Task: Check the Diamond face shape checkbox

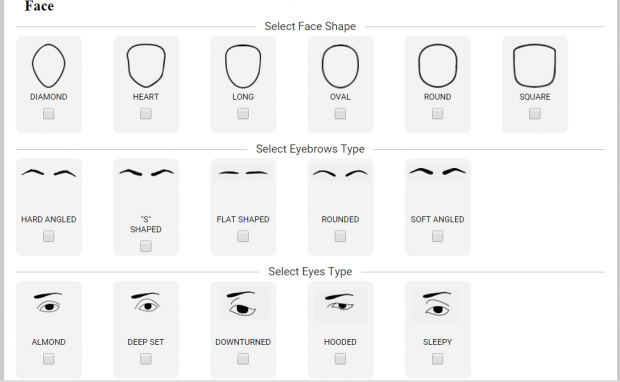Action: coord(49,114)
